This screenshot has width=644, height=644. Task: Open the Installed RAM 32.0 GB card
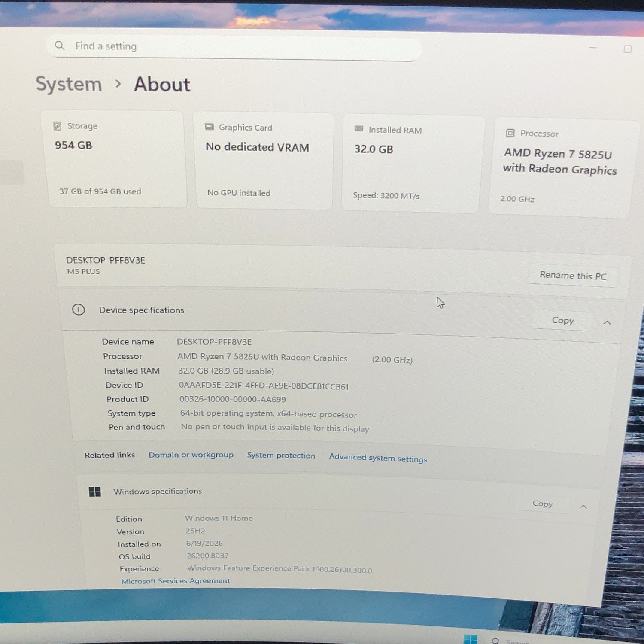[x=412, y=164]
